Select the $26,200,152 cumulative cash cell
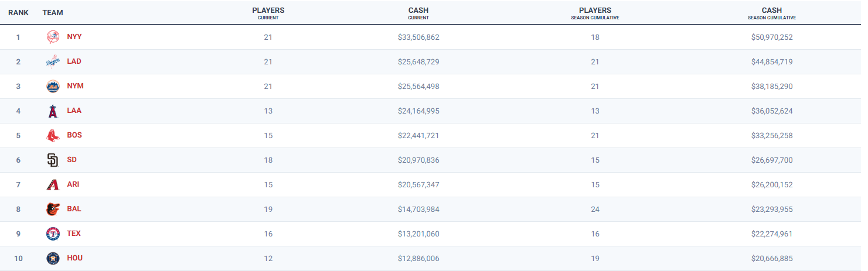The height and width of the screenshot is (271, 868). [x=772, y=184]
